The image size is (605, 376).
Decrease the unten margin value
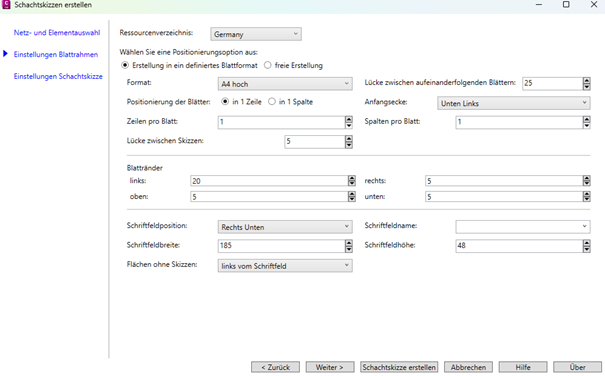click(x=586, y=199)
